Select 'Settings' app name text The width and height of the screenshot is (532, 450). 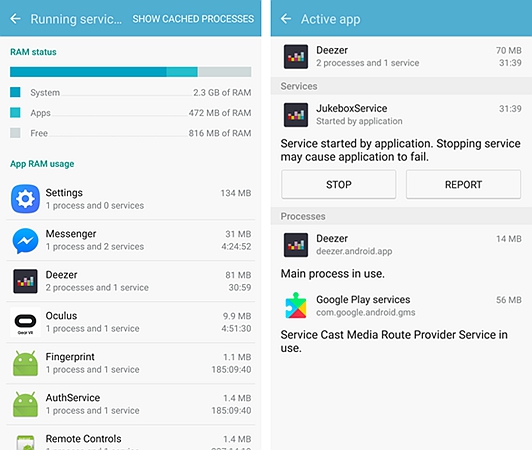pos(64,192)
